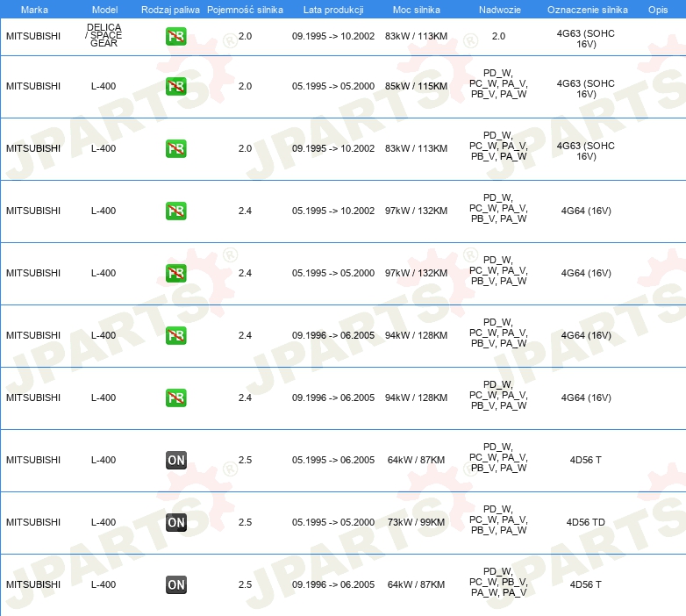Image resolution: width=686 pixels, height=616 pixels.
Task: Click L-400 in the 4D56 TD row
Action: pos(104,522)
